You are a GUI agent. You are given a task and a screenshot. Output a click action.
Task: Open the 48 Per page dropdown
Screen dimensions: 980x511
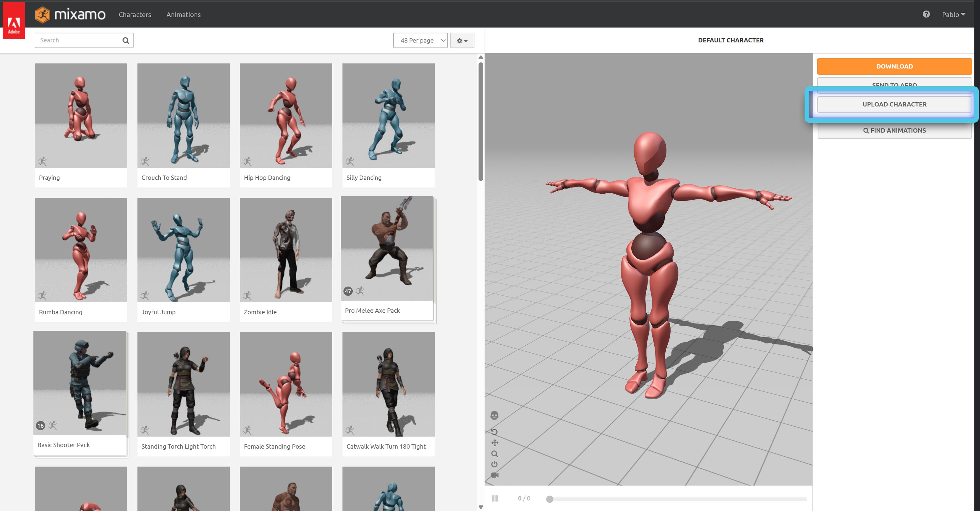(x=420, y=40)
